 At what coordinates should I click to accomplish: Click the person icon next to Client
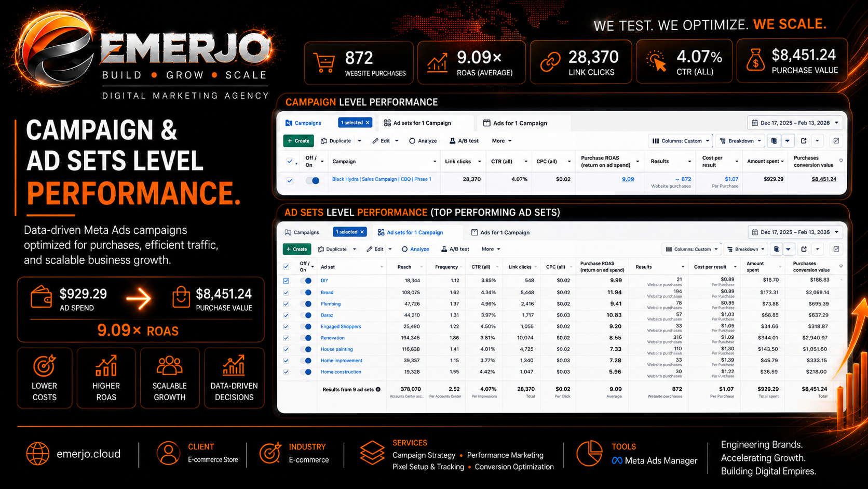click(168, 453)
